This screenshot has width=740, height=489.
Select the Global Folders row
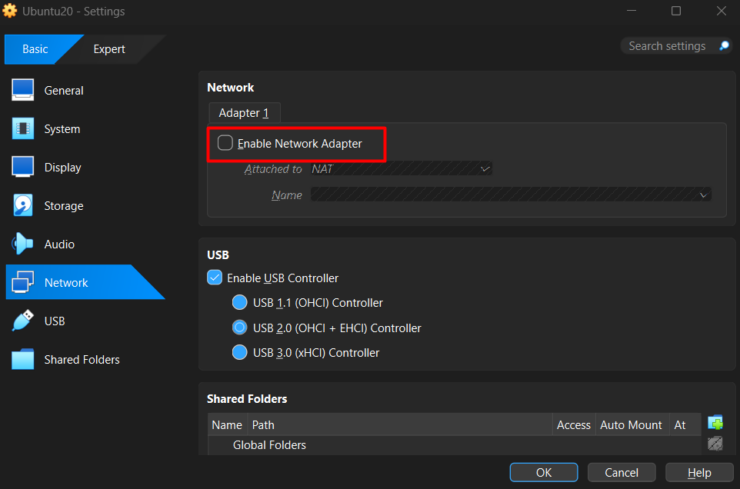pyautogui.click(x=454, y=445)
